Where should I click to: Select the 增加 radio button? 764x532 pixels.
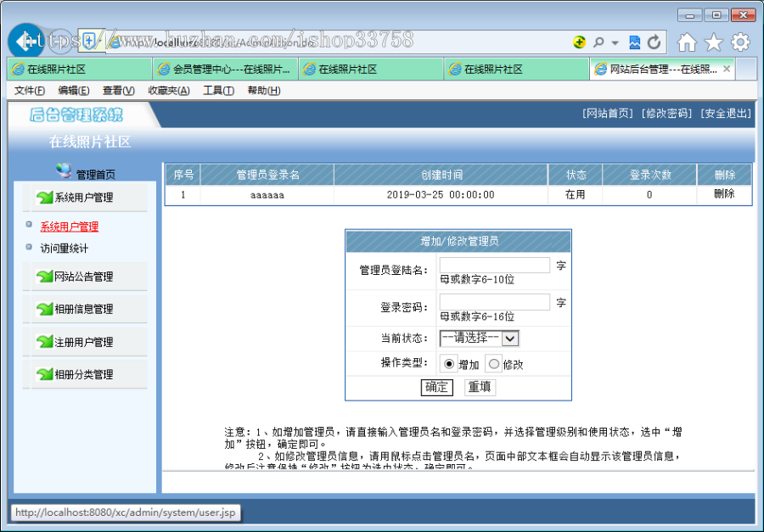(450, 364)
